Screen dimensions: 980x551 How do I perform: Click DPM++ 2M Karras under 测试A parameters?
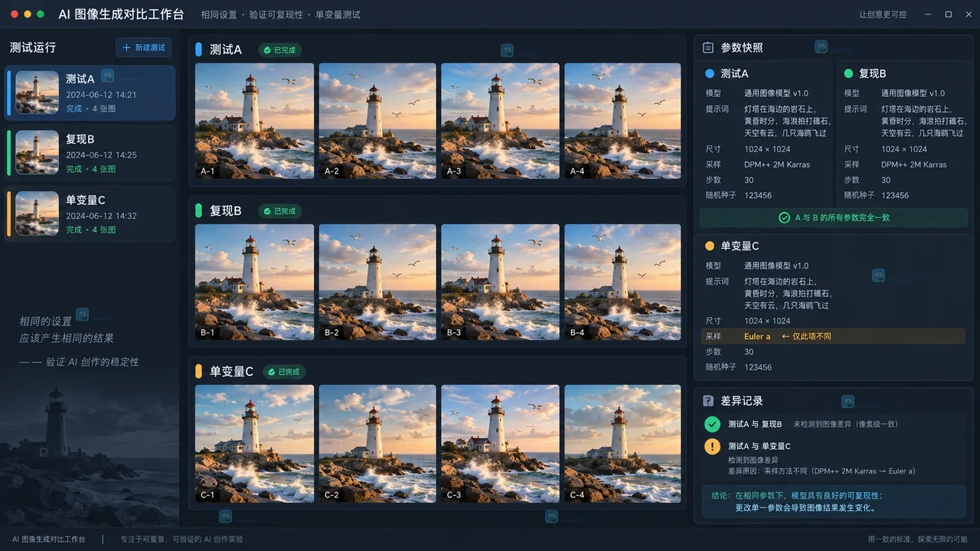pos(777,165)
